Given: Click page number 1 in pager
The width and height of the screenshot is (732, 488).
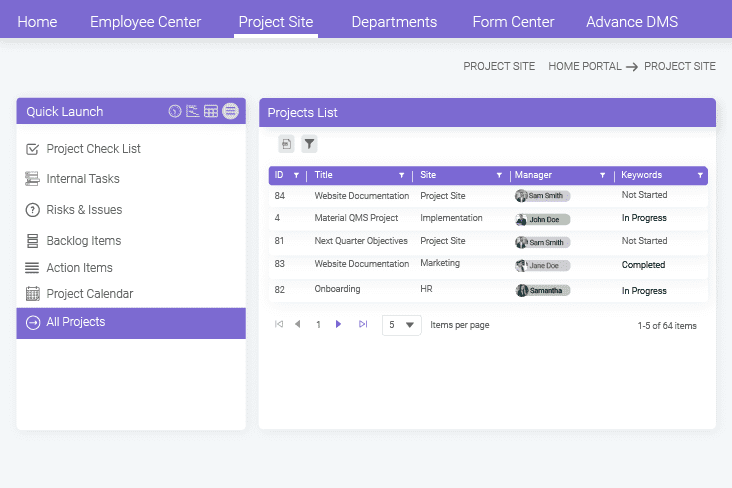Looking at the screenshot, I should point(318,325).
